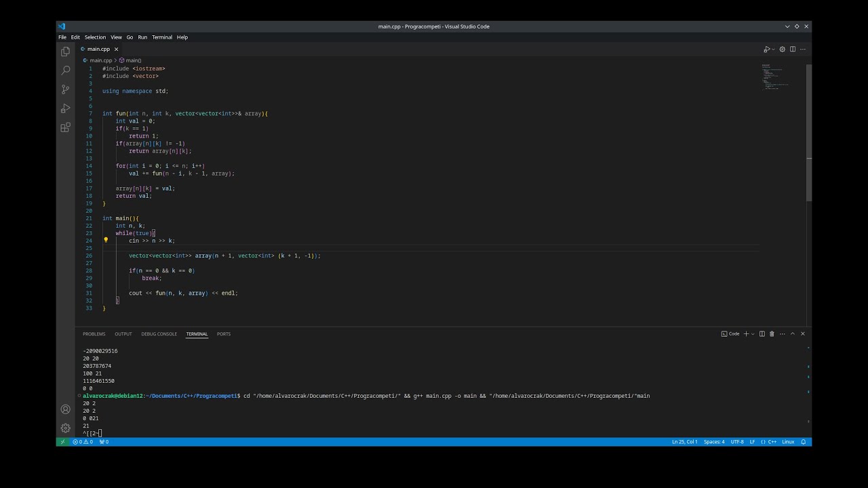Viewport: 868px width, 488px height.
Task: Open the Run menu
Action: (142, 37)
